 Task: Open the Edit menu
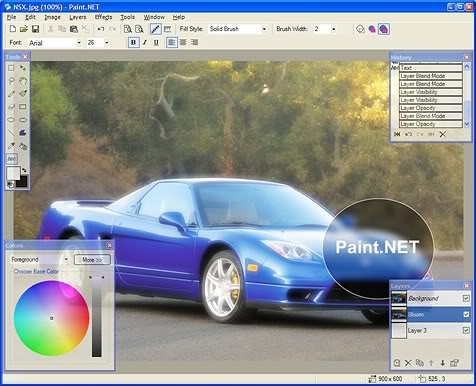pos(30,17)
